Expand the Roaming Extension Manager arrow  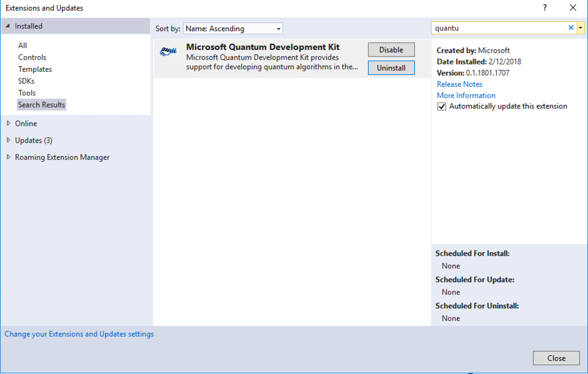[8, 157]
